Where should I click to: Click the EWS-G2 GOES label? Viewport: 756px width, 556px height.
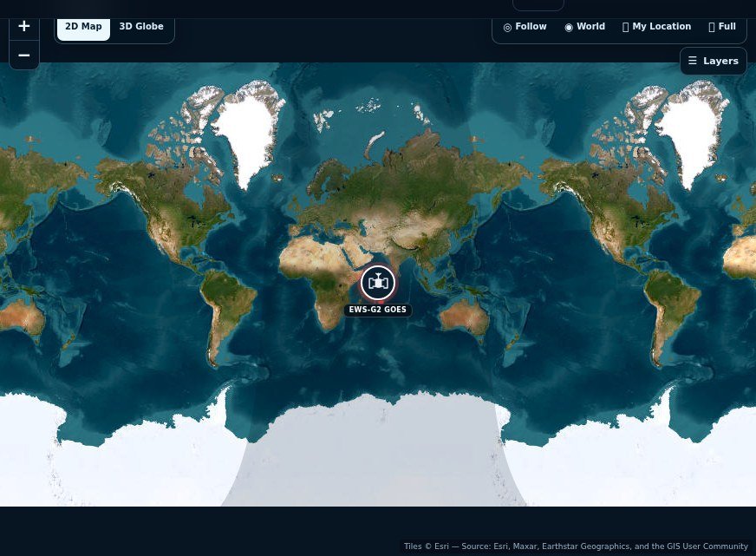[x=377, y=310]
